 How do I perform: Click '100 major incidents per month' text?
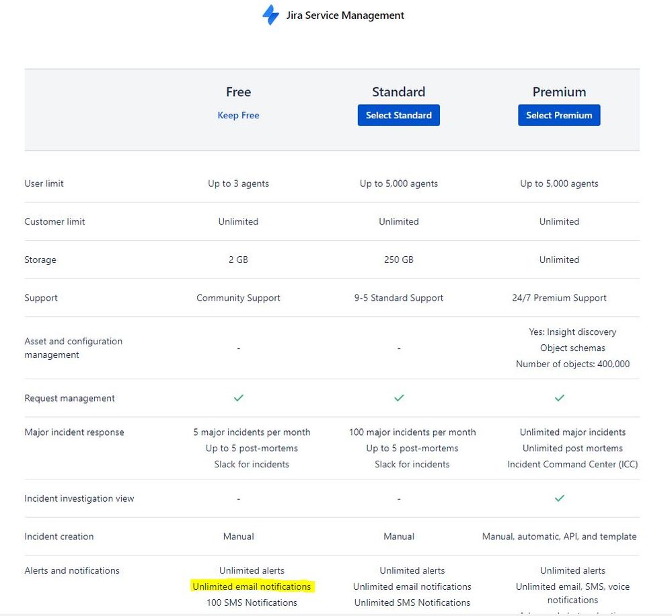[412, 432]
